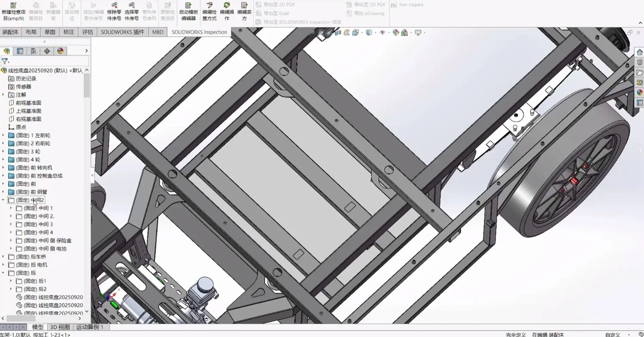The width and height of the screenshot is (644, 337).
Task: Open File Explorer folder icon in task pane
Action: pos(640,72)
